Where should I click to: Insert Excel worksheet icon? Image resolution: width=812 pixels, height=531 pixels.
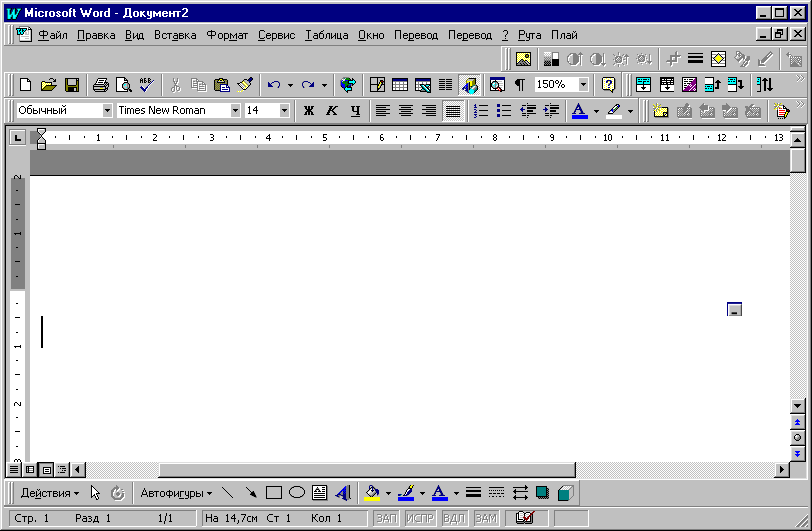[423, 84]
